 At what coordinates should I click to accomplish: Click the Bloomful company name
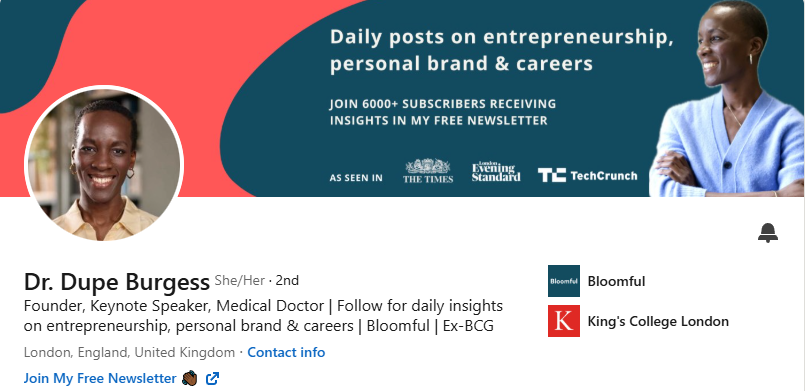616,281
